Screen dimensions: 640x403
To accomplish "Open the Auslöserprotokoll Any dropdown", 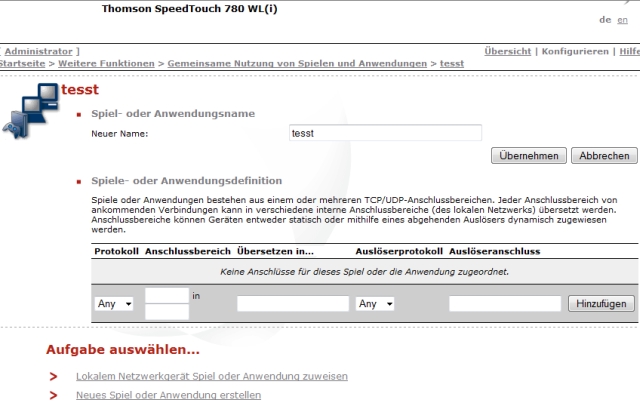I will pyautogui.click(x=375, y=304).
